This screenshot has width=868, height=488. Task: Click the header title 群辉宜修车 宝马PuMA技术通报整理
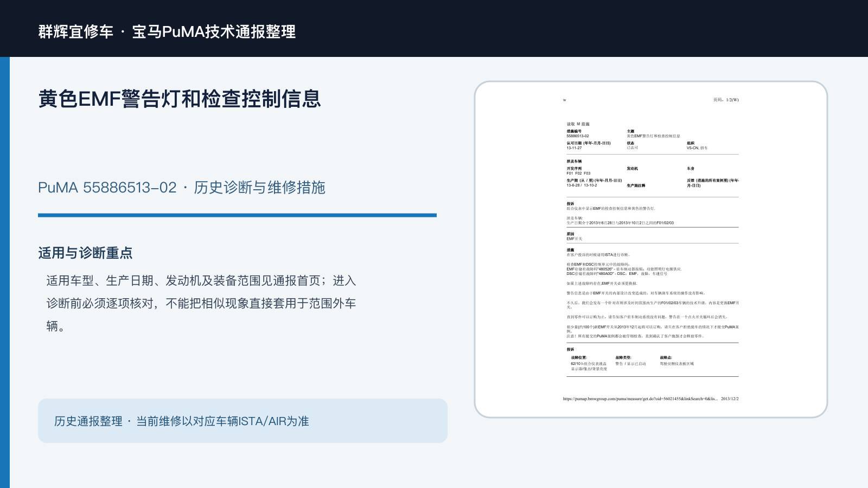[x=167, y=31]
